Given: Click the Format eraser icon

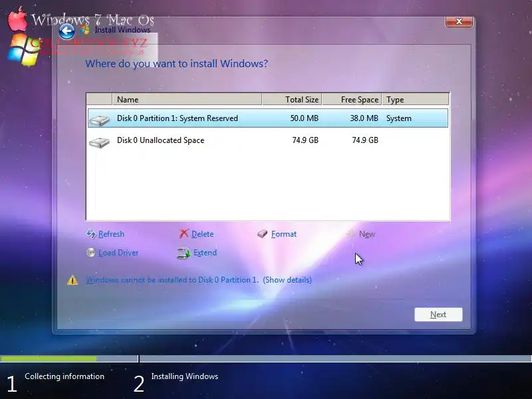Looking at the screenshot, I should pyautogui.click(x=262, y=234).
